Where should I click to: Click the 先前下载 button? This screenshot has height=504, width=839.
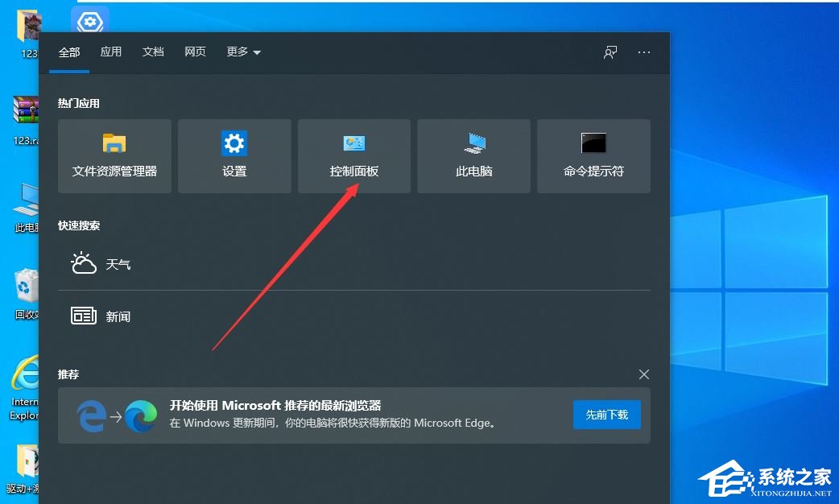point(606,414)
